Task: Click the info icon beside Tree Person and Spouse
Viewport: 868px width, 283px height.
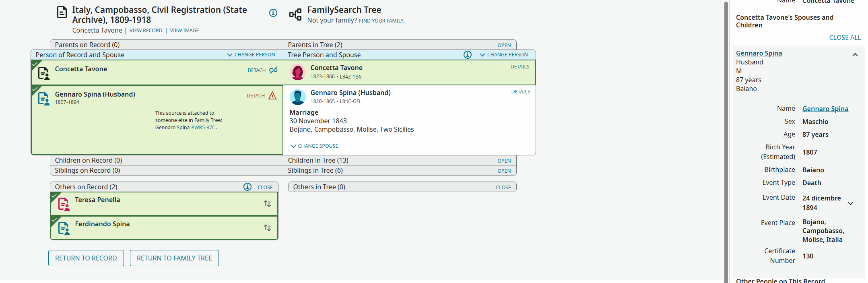Action: click(467, 55)
